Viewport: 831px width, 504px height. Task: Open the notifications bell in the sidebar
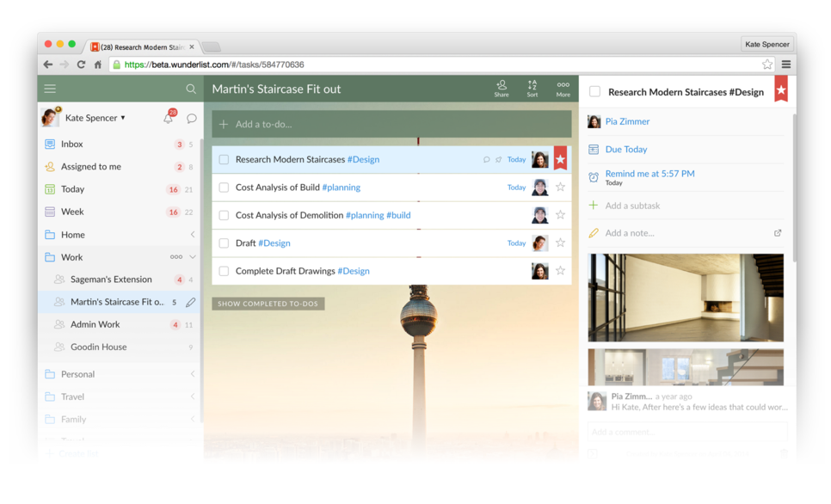[169, 116]
